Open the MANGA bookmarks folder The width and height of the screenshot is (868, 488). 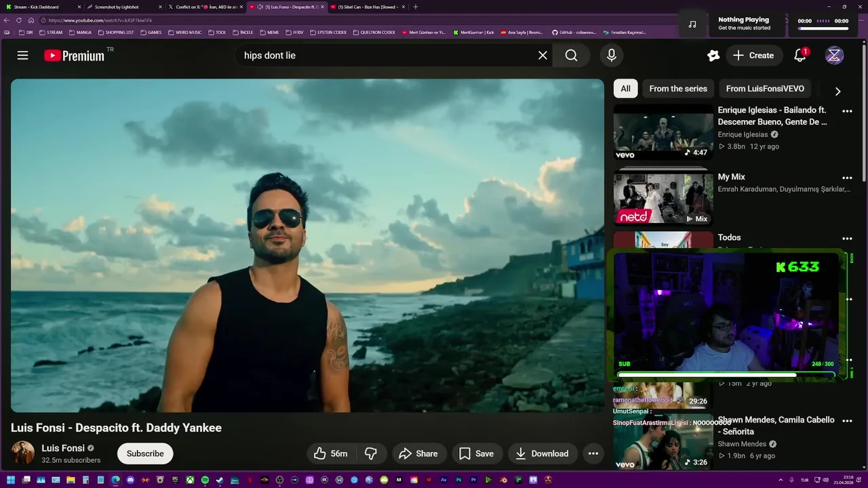click(80, 32)
